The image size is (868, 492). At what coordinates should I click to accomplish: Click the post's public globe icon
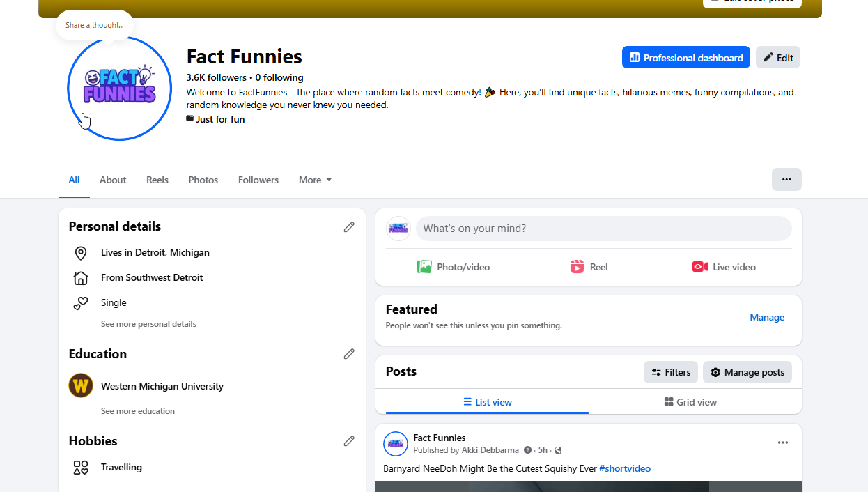click(x=558, y=450)
